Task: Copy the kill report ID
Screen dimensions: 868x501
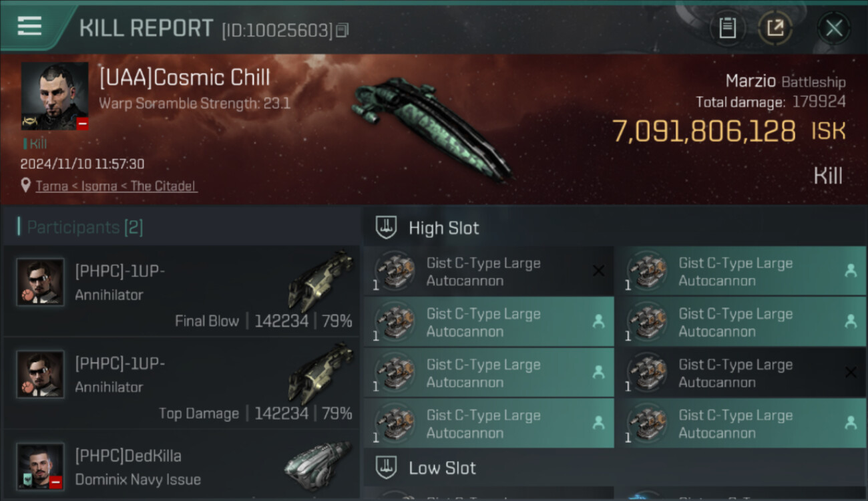Action: pyautogui.click(x=343, y=30)
